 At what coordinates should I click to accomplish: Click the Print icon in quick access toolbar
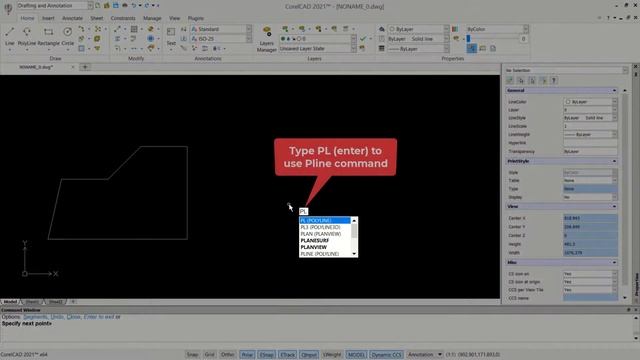click(124, 6)
